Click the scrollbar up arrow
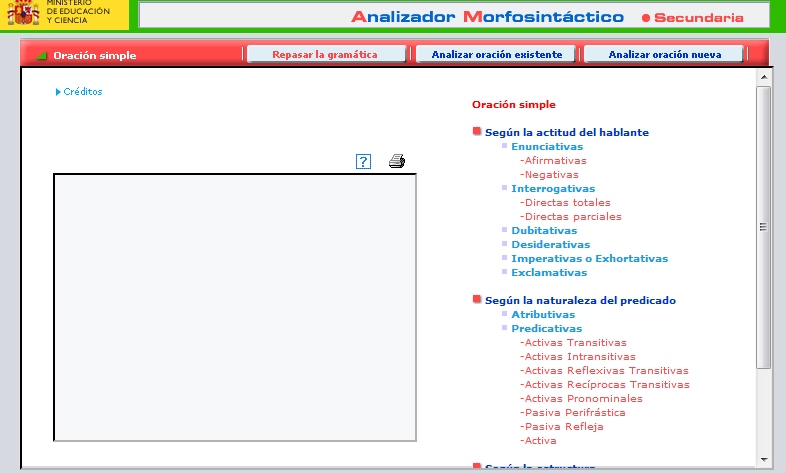Screen dimensions: 786x473 (x=764, y=77)
